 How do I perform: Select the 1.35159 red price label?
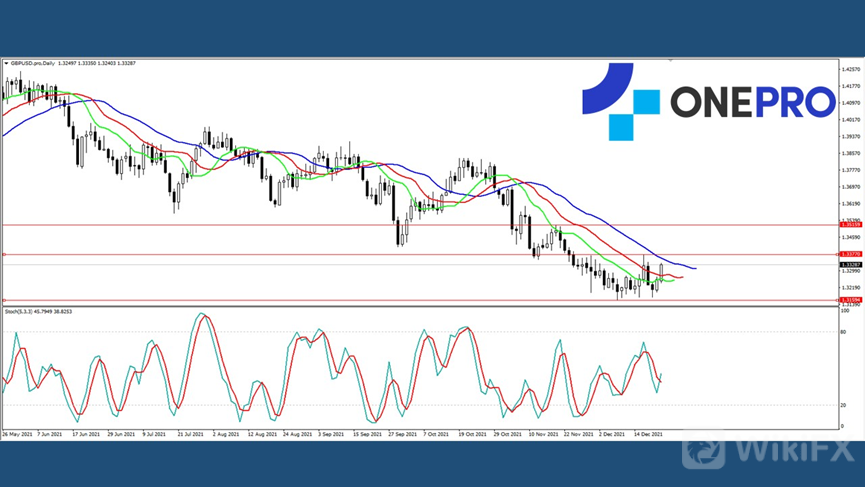(850, 225)
